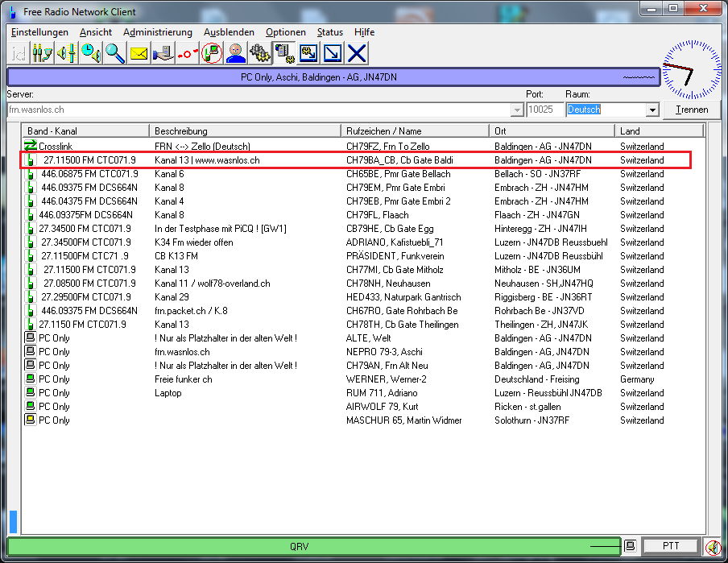Click the computer status icon left of PTT
The height and width of the screenshot is (563, 728).
tap(630, 546)
